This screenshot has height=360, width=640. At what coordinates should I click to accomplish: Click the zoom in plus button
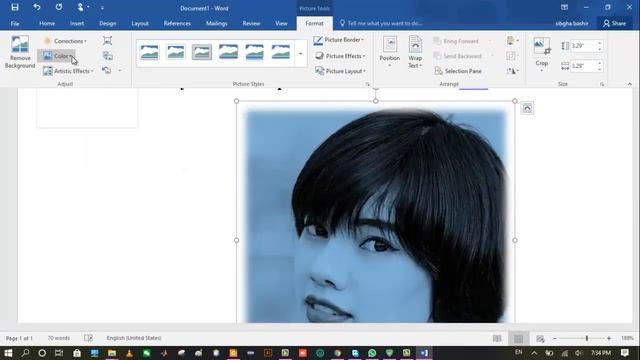click(609, 338)
